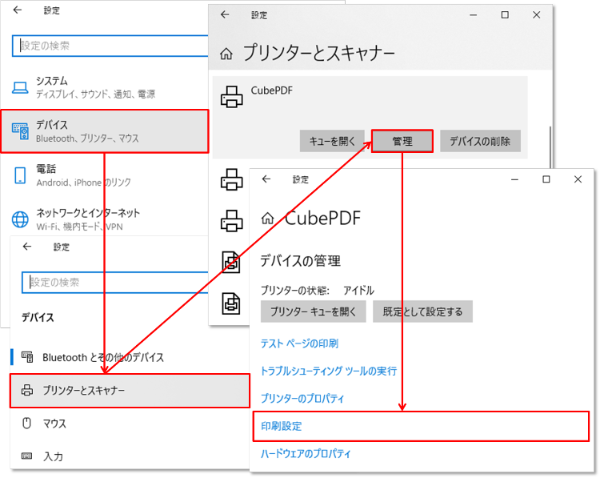Open テスト ページの印刷 link
The width and height of the screenshot is (600, 478).
300,343
